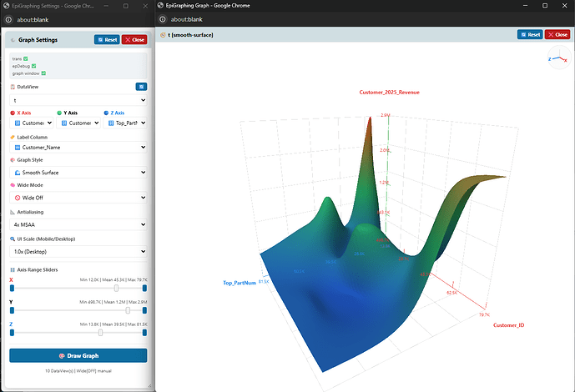575x392 pixels.
Task: Click Top_PartNum axis label in graph
Action: [240, 283]
